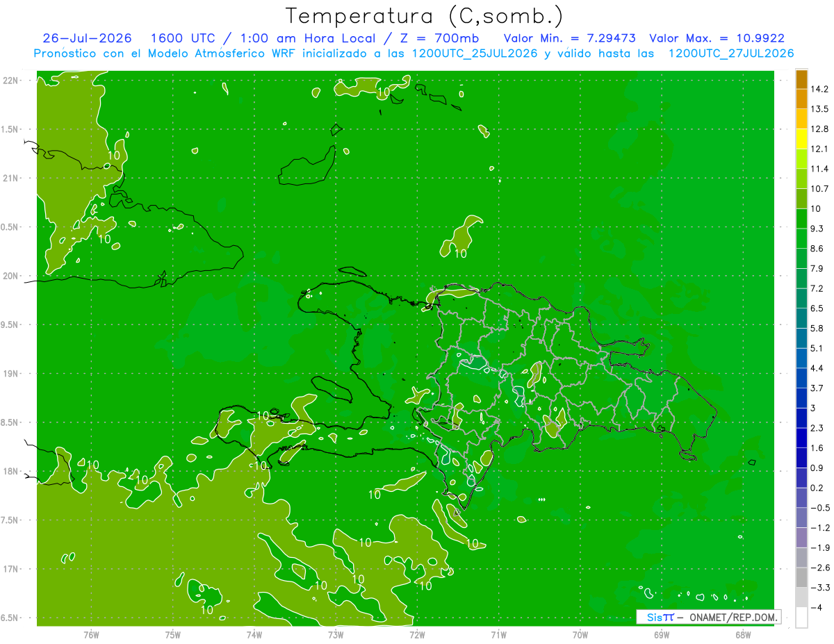
Task: Click the "17N" latitude label
Action: click(x=12, y=569)
